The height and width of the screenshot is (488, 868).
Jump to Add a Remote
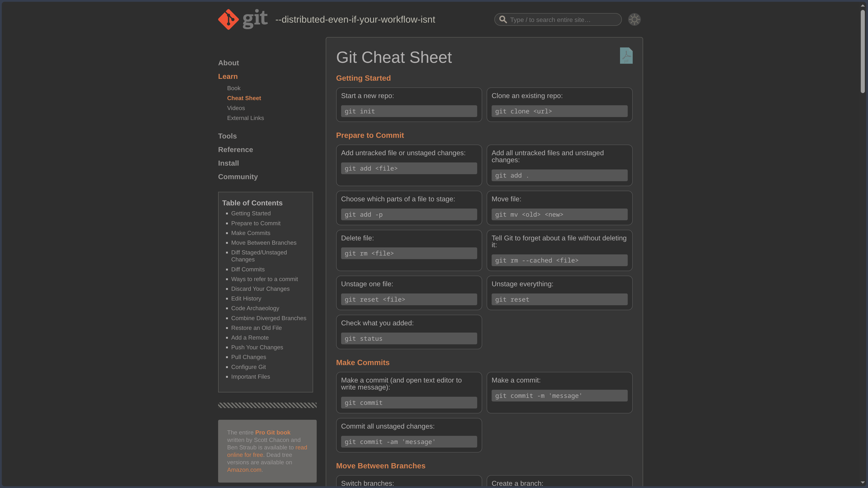[250, 338]
